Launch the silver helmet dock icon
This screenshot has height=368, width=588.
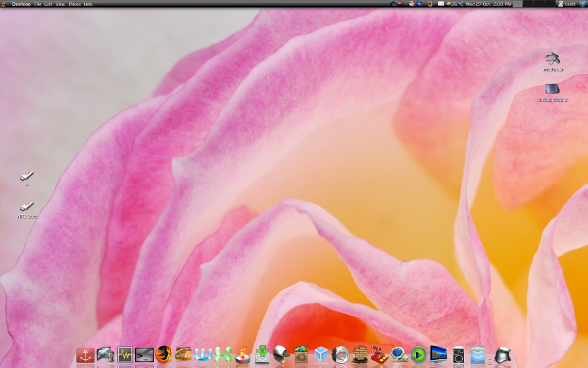click(x=281, y=355)
